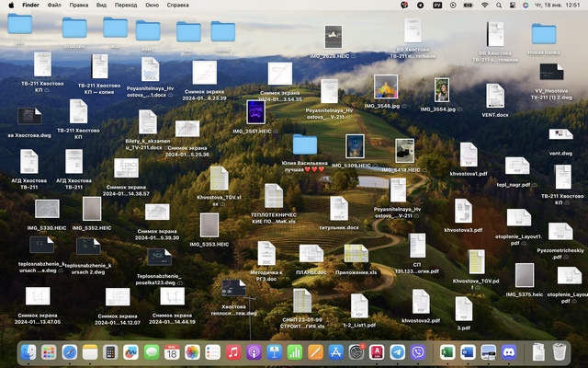This screenshot has height=368, width=588.
Task: Open Viber in the Dock
Action: pos(418,352)
